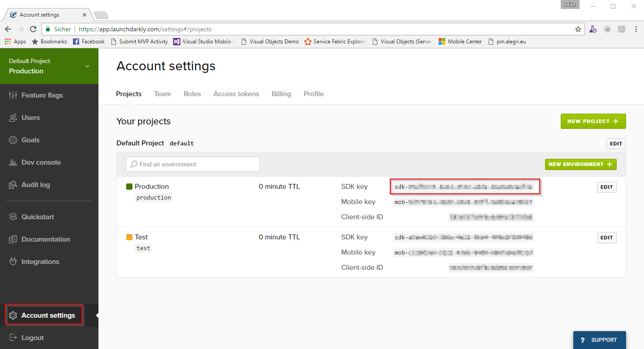Click the NEW ENVIRONMENT button

[x=581, y=164]
